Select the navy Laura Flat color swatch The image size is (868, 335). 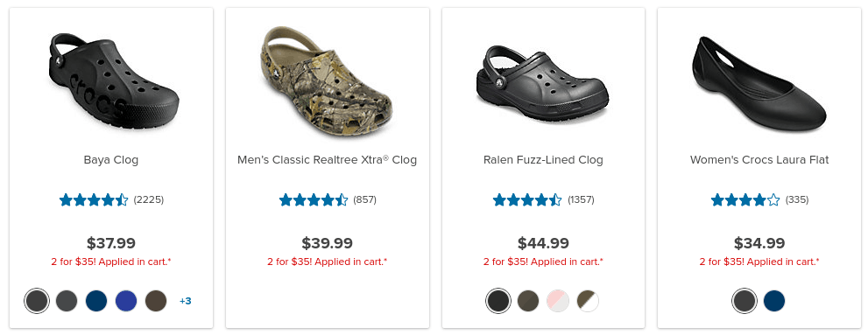pyautogui.click(x=774, y=301)
